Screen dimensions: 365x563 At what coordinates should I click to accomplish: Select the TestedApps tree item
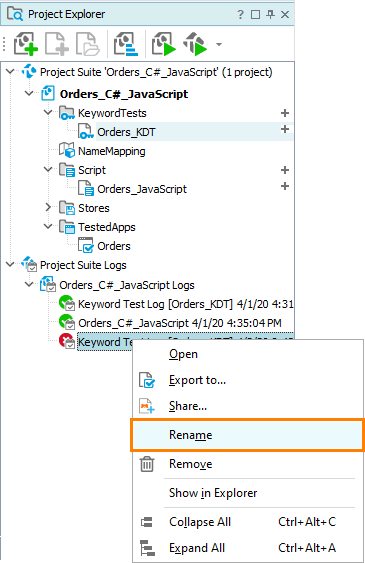coord(107,227)
